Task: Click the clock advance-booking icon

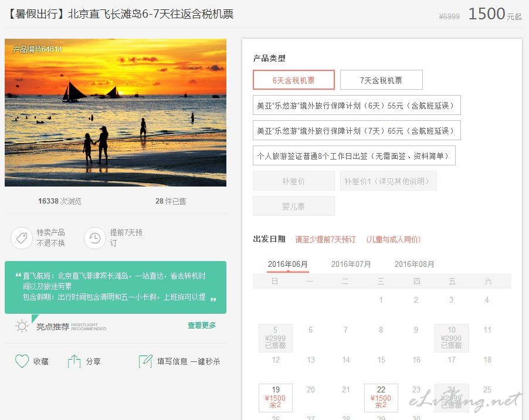Action: coord(95,238)
